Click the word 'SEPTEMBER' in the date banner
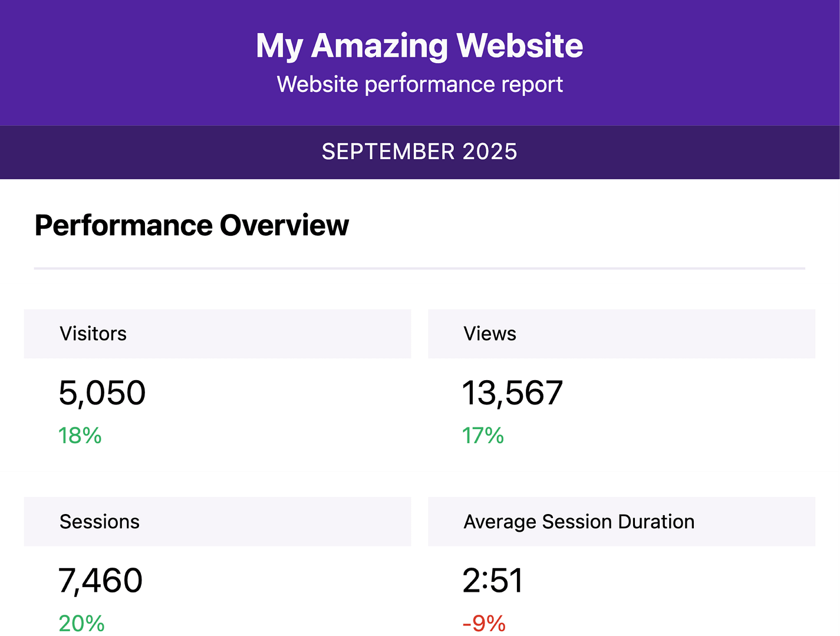The height and width of the screenshot is (636, 840). pyautogui.click(x=388, y=152)
